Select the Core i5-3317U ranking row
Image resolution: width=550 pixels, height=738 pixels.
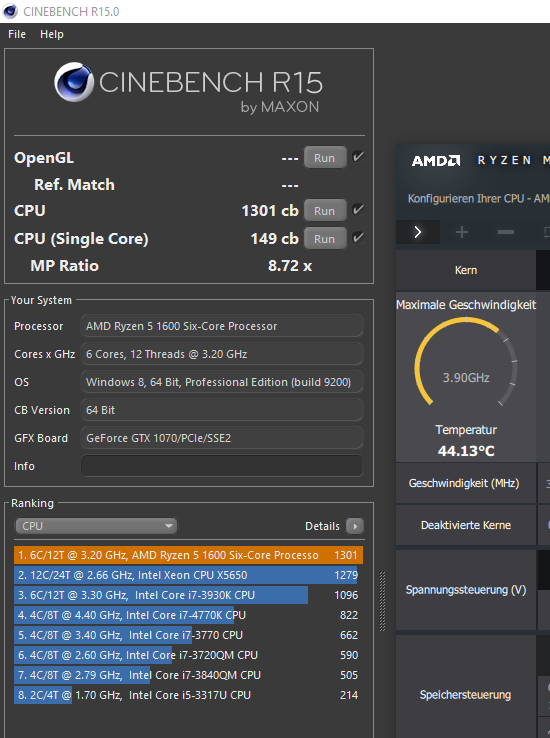pos(189,695)
